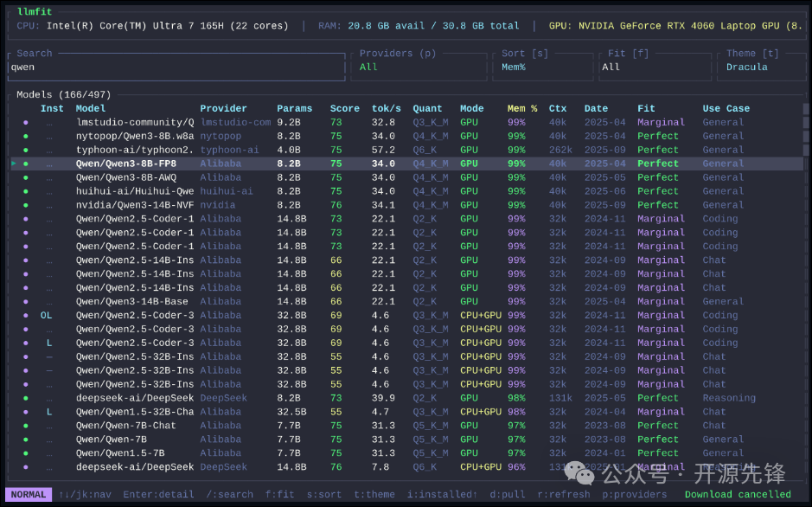Click the OL installed marker in Inst column
The image size is (812, 507).
[47, 316]
